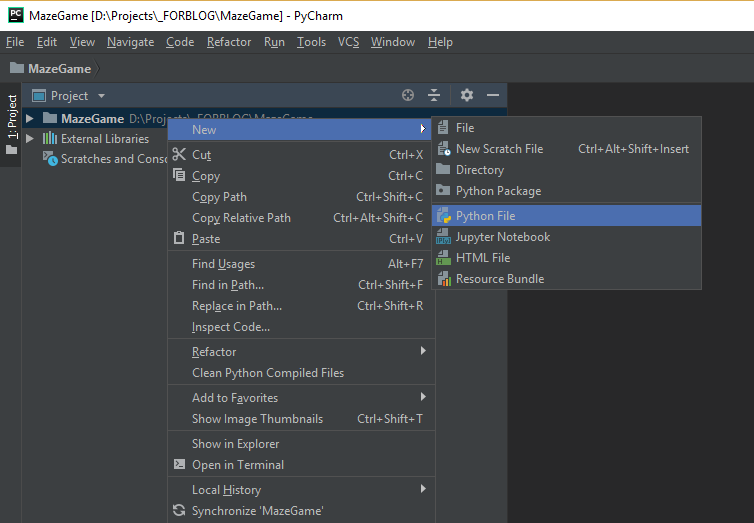This screenshot has width=754, height=523.
Task: Open Project panel settings gear
Action: [x=467, y=95]
